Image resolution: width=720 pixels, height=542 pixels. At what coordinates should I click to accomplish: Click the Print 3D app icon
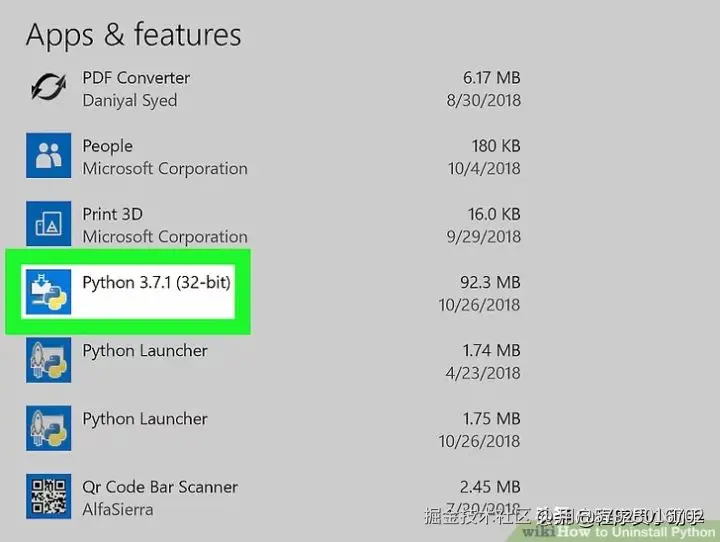pyautogui.click(x=48, y=224)
